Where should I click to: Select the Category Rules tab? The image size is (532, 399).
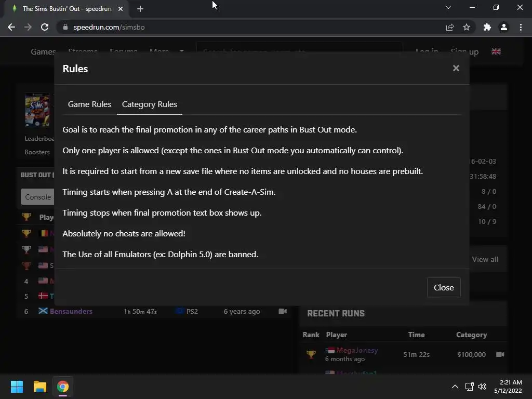click(x=150, y=104)
